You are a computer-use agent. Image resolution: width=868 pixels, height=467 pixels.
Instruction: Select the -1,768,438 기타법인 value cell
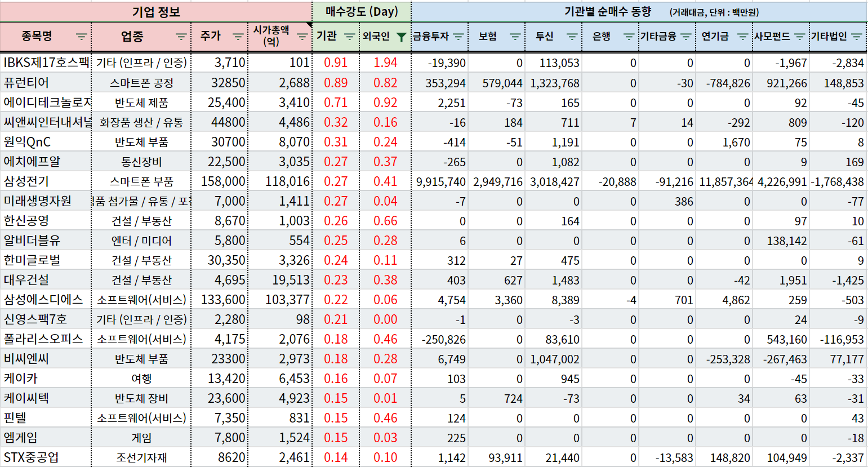(x=838, y=181)
